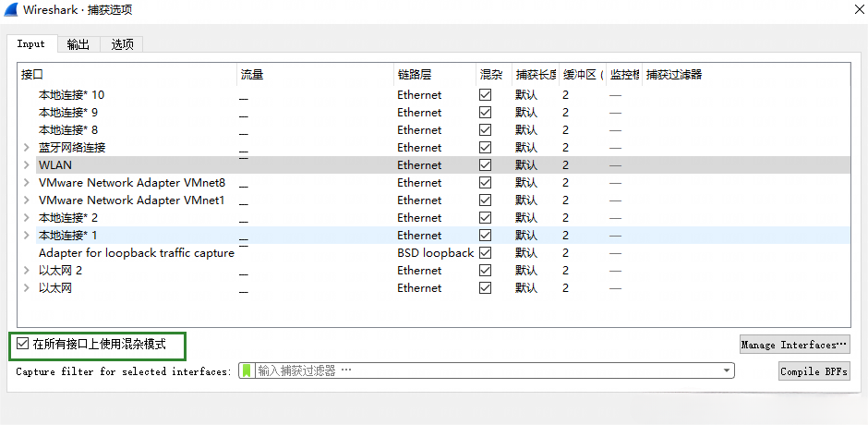Expand the 本地连接* 1 interface row
This screenshot has height=425, width=868.
[26, 236]
